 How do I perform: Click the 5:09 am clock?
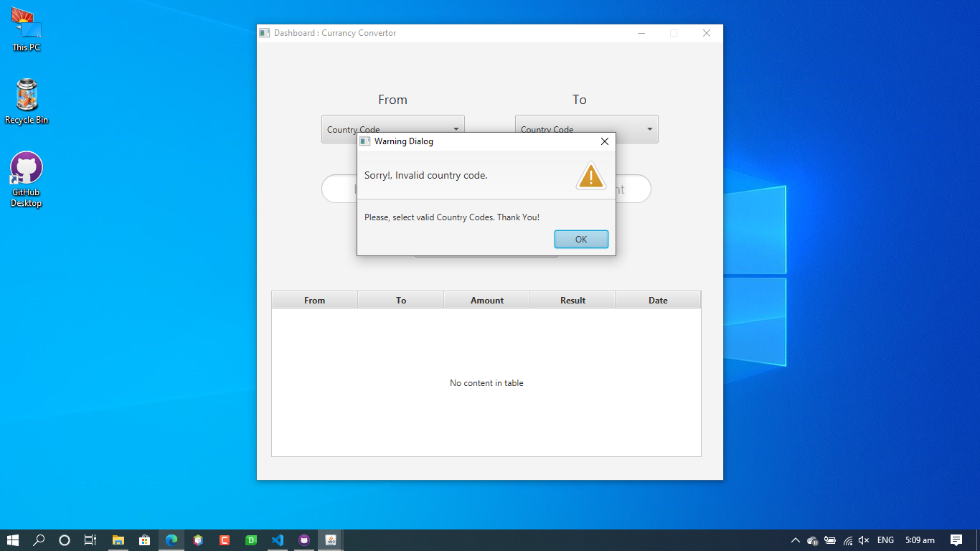920,540
